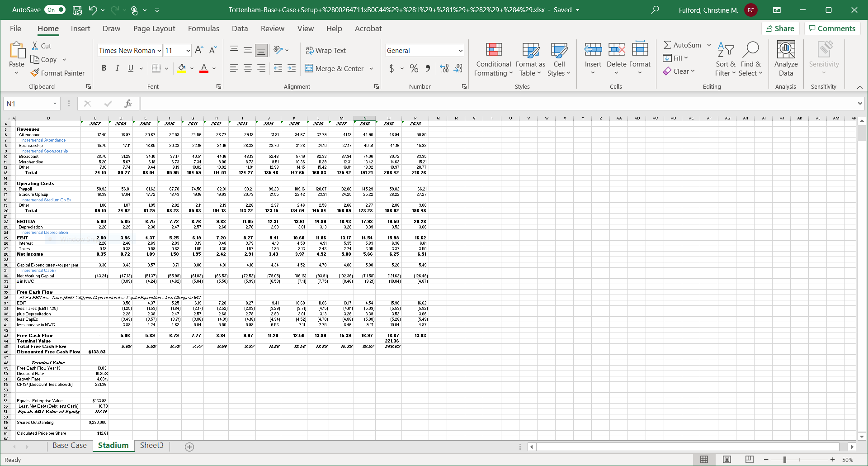868x466 pixels.
Task: Toggle italic formatting
Action: (117, 68)
